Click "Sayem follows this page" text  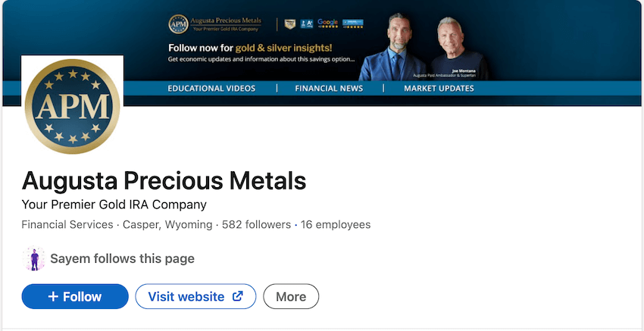122,259
